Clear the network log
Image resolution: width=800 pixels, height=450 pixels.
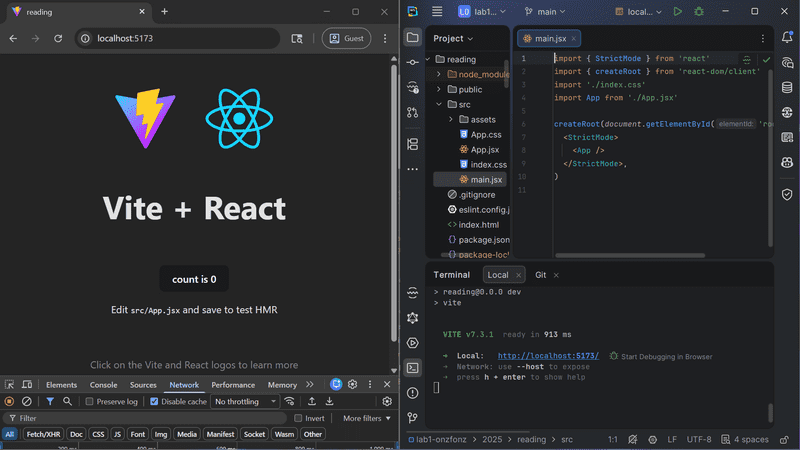point(27,402)
